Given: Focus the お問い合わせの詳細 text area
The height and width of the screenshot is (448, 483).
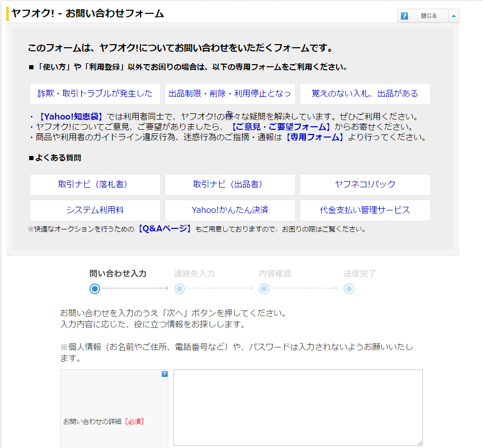Looking at the screenshot, I should click(x=298, y=407).
